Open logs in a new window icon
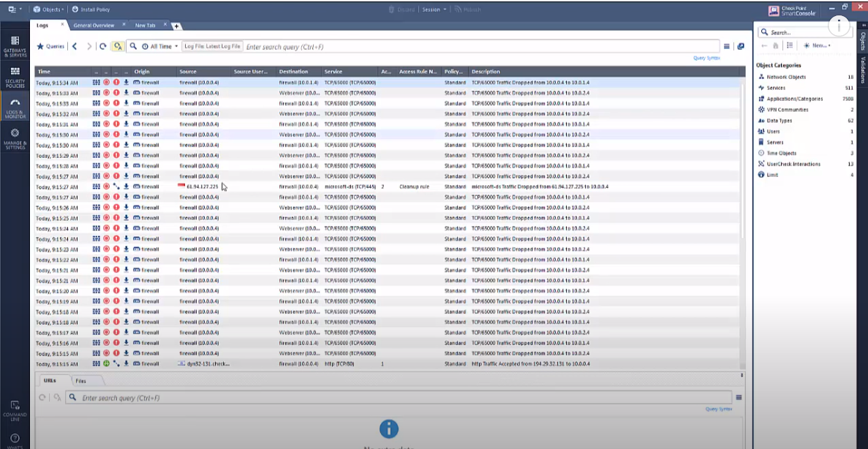The height and width of the screenshot is (449, 868). click(x=741, y=46)
